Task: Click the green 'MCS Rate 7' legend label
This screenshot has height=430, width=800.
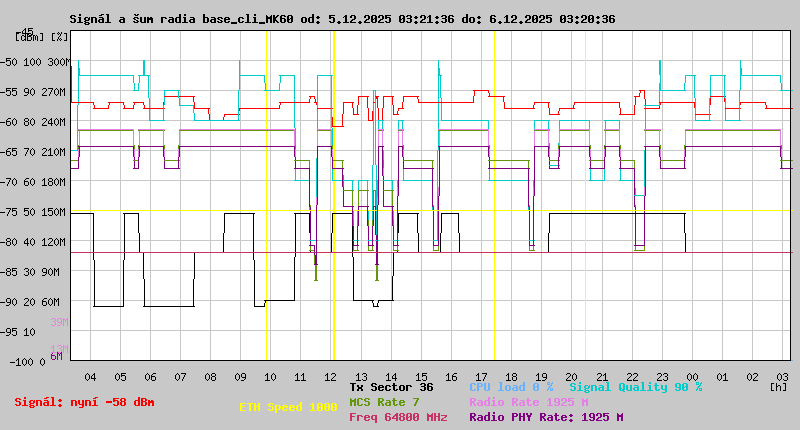Action: click(x=384, y=401)
